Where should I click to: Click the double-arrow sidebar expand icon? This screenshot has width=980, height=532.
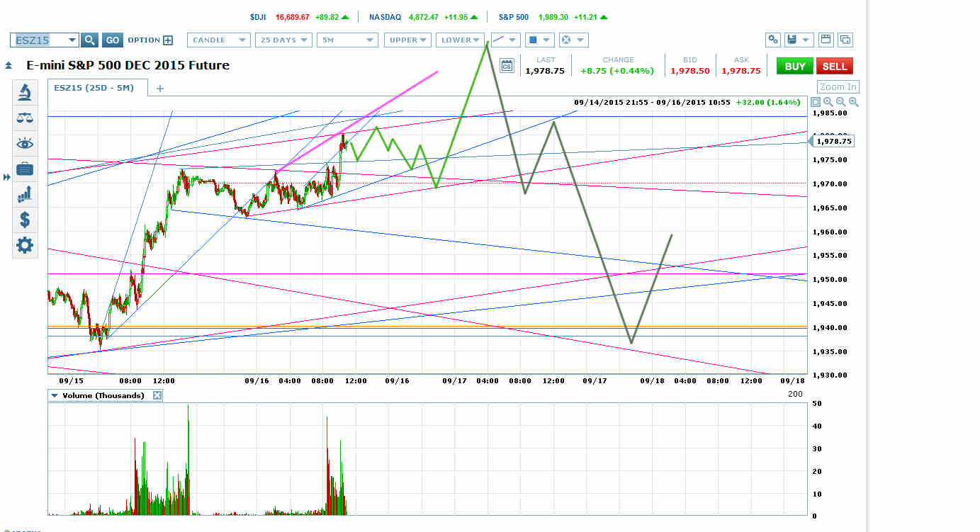click(7, 176)
